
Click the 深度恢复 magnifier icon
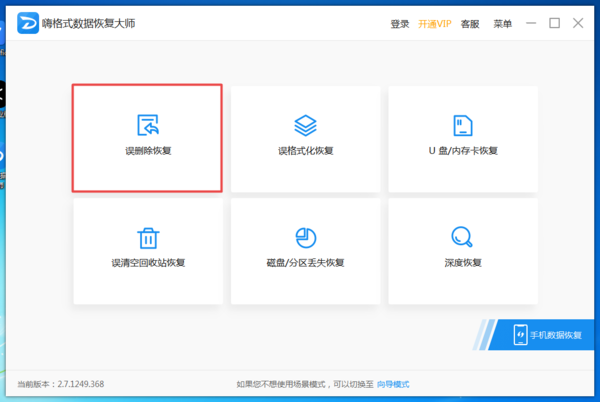pyautogui.click(x=463, y=237)
